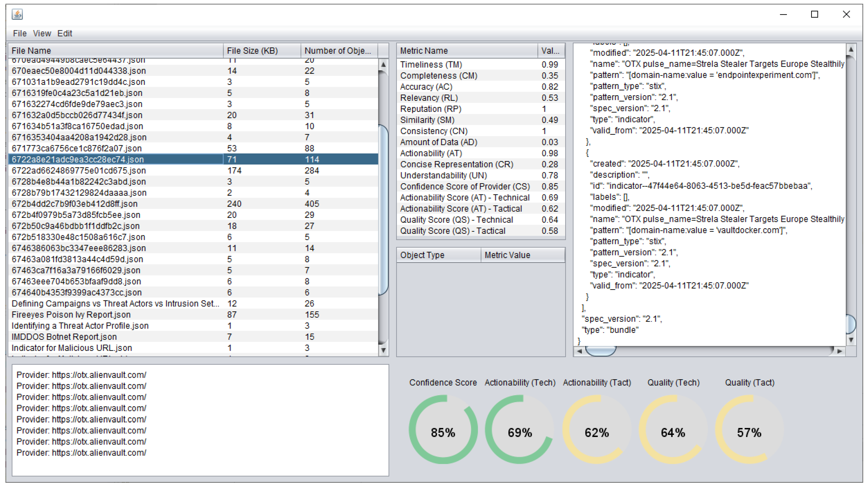Screen dimensions: 868x488
Task: Click file list scroll down arrow
Action: (383, 350)
